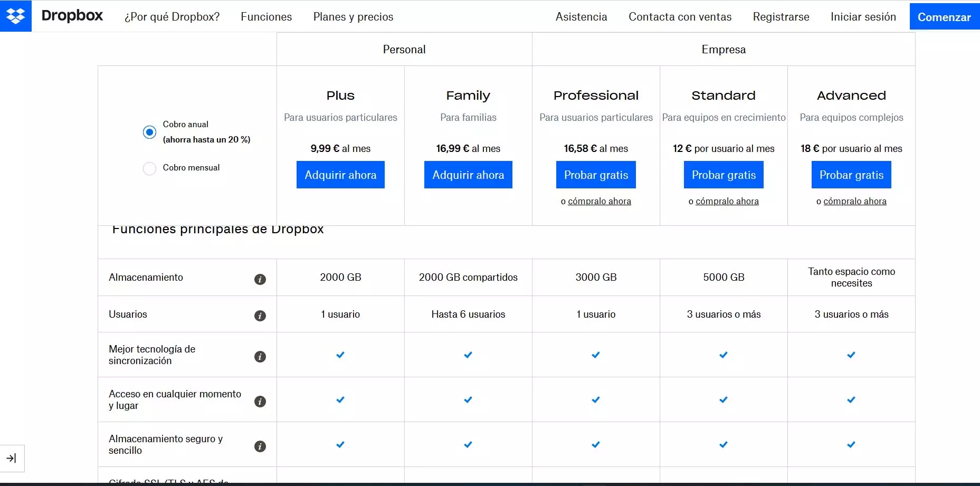Open the Funciones menu
The height and width of the screenshot is (486, 980).
click(267, 17)
